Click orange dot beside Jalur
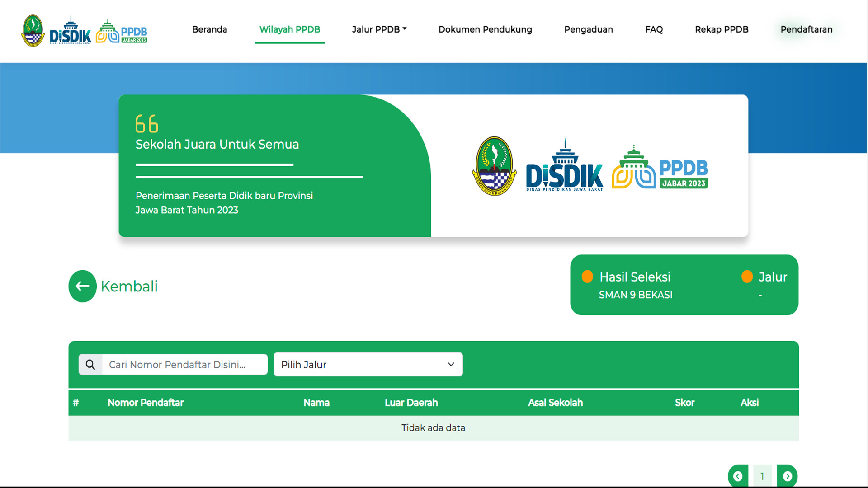 [x=747, y=277]
